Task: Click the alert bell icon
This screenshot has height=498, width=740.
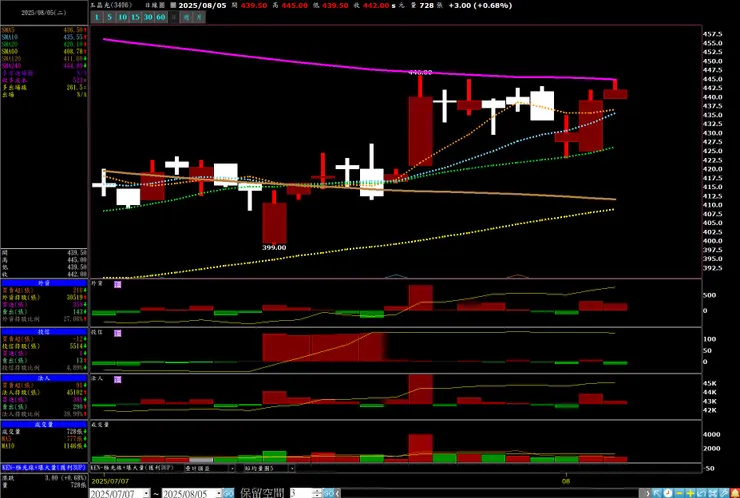Action: tap(735, 493)
